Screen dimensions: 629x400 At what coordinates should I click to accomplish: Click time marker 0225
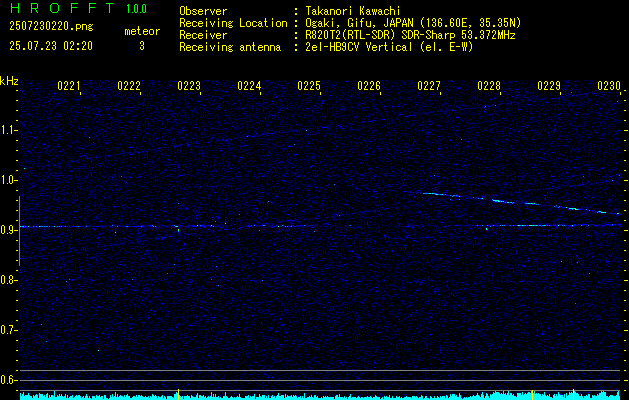[x=309, y=86]
